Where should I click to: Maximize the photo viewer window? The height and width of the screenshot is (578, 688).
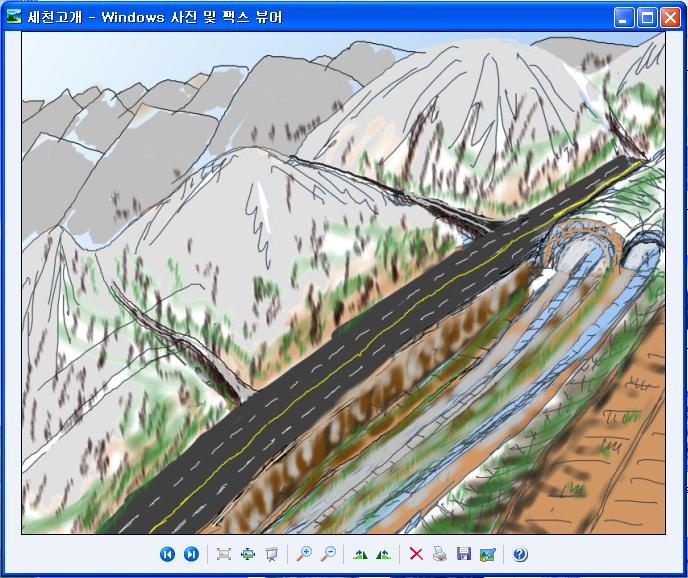pyautogui.click(x=646, y=16)
